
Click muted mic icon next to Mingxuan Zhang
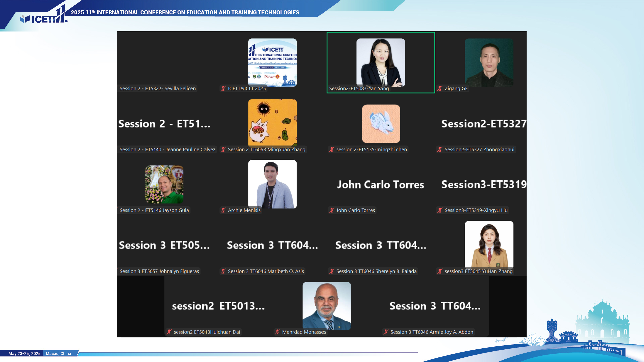pyautogui.click(x=223, y=149)
